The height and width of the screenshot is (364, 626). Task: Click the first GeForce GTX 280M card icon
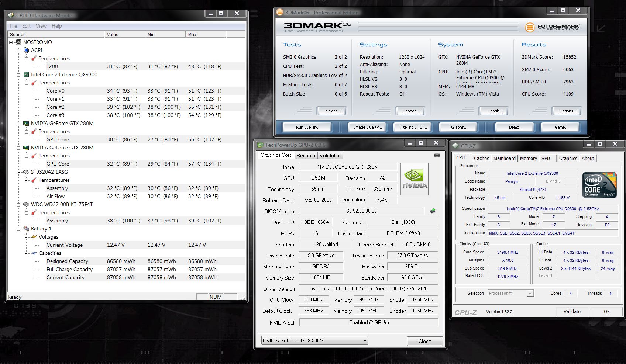26,123
